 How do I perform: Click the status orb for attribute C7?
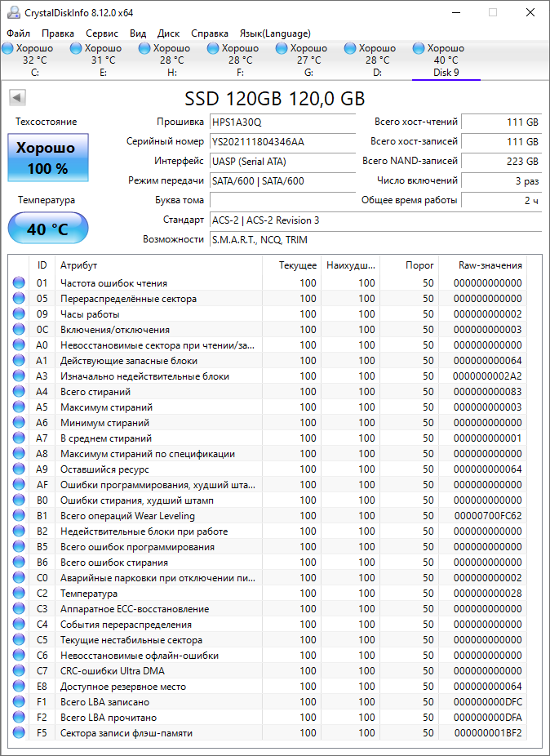[19, 670]
